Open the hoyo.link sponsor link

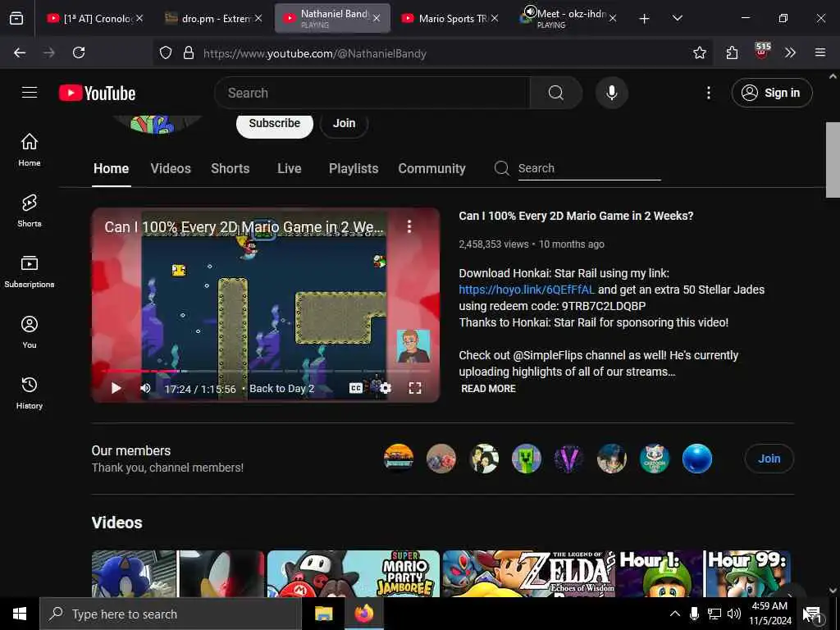[x=527, y=290]
